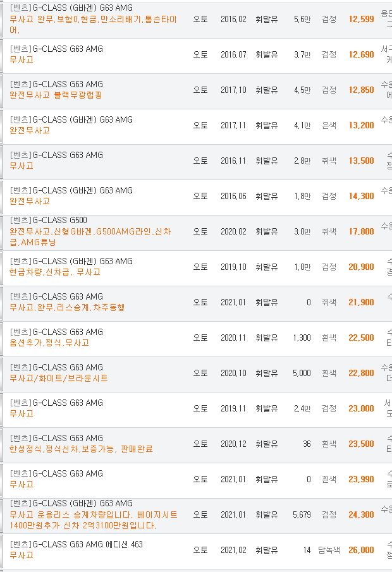Click the 20,900 price
Screen dimensions: 392x572
(x=361, y=267)
